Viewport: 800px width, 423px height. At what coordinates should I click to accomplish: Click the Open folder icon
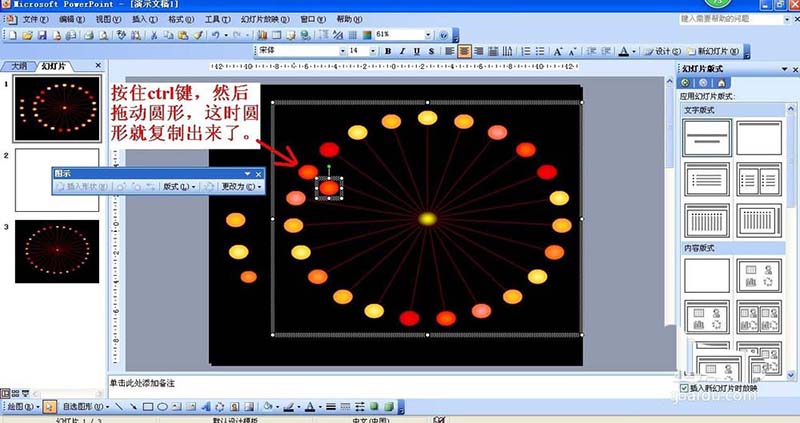pyautogui.click(x=28, y=35)
